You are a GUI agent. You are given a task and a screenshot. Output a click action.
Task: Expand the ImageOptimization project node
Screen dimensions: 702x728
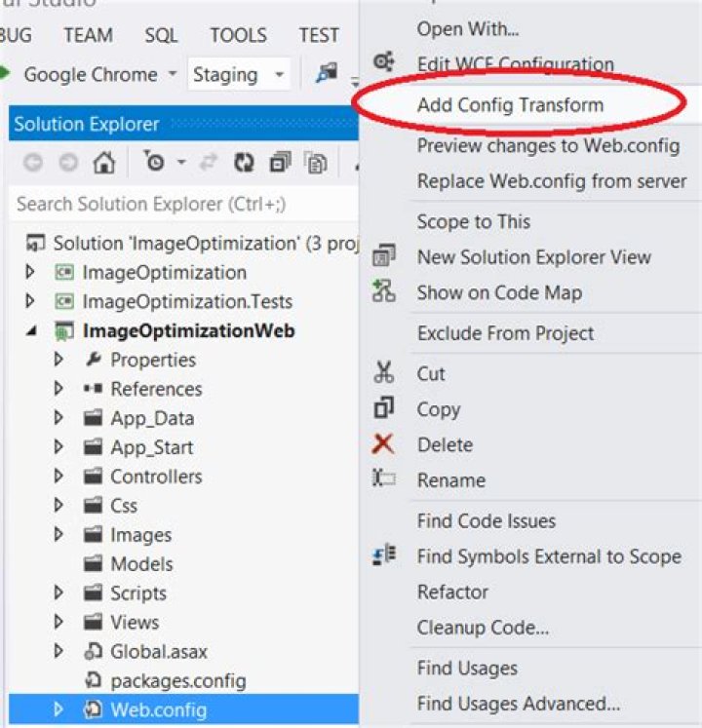pyautogui.click(x=30, y=272)
